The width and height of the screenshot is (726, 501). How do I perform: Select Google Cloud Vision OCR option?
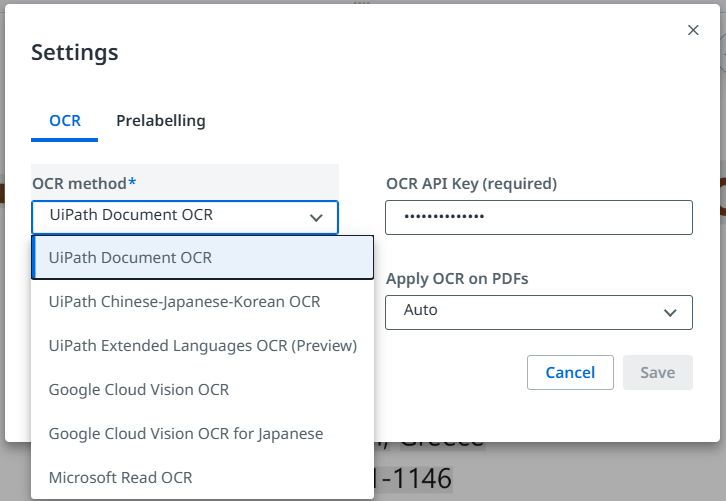click(202, 389)
